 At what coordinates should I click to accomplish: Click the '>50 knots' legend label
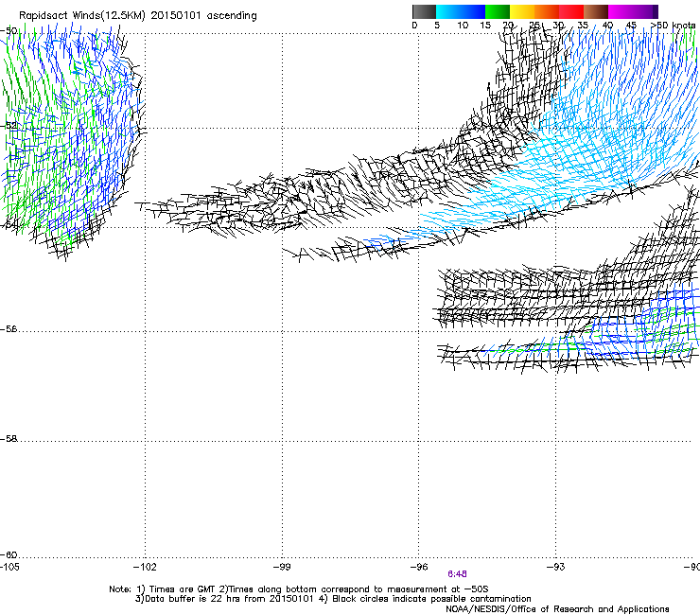click(x=673, y=26)
